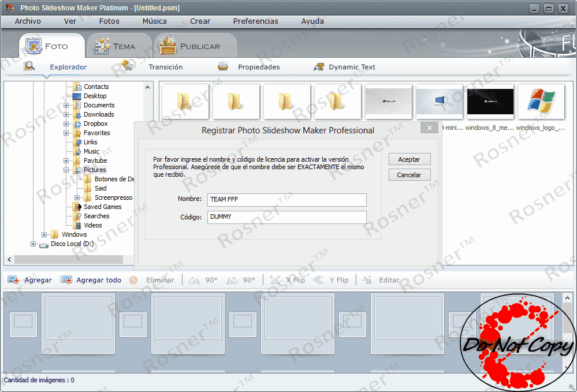Viewport: 577px width, 392px height.
Task: Select the Links folder icon
Action: [x=77, y=142]
